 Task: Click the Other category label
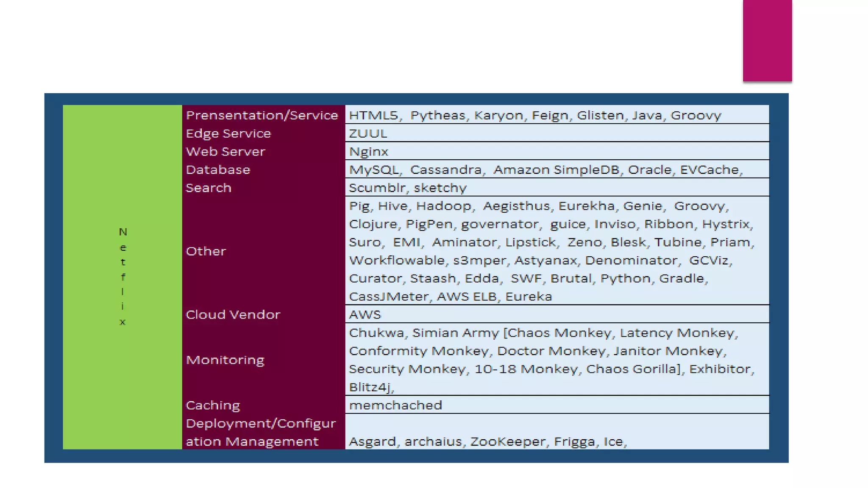206,251
